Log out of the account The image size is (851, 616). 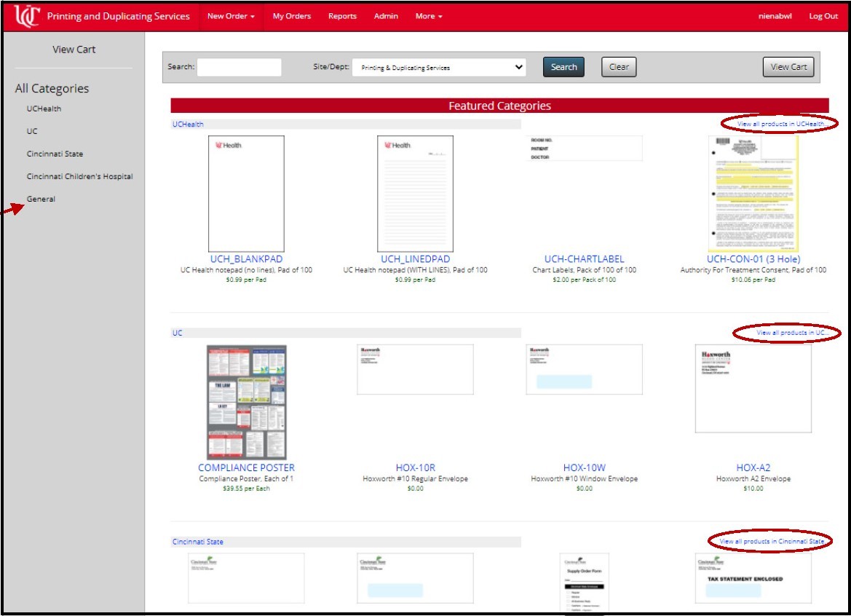(823, 15)
